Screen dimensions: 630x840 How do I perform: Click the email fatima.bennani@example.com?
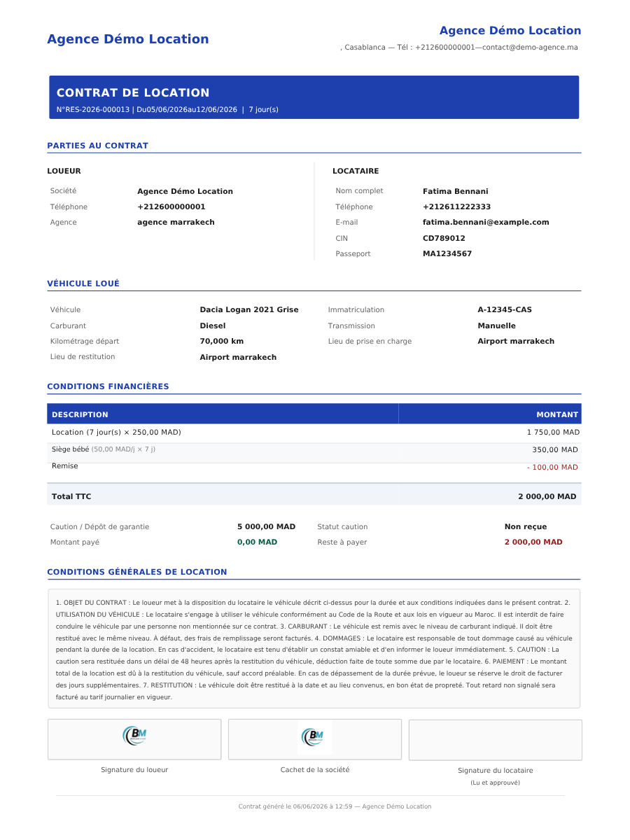click(x=486, y=223)
